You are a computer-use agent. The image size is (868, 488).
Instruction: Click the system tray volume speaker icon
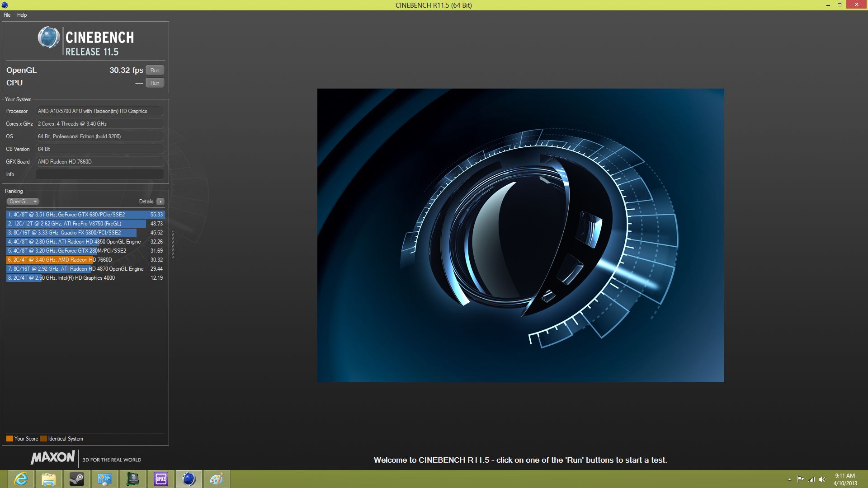(822, 479)
